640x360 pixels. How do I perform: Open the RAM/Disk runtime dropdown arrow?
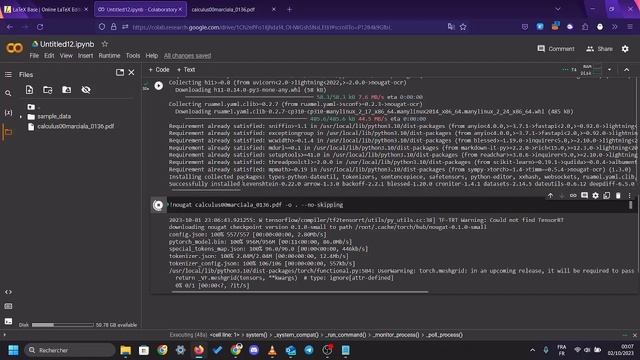point(609,70)
